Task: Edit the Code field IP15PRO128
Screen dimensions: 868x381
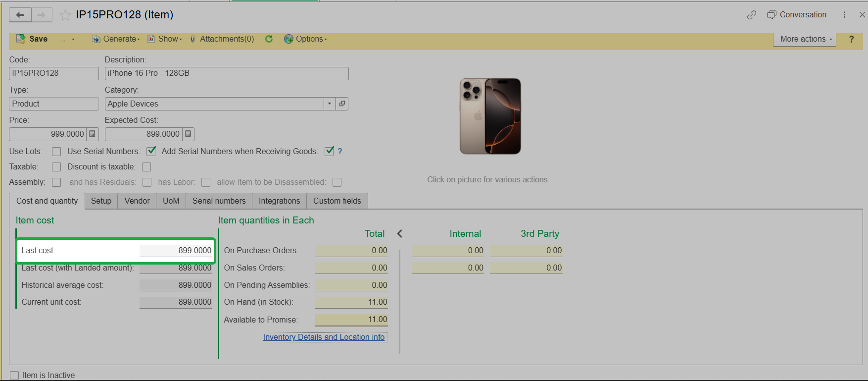Action: click(x=54, y=73)
